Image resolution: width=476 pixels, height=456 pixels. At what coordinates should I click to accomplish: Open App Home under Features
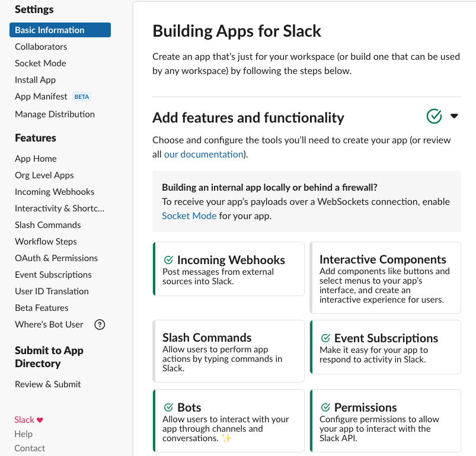36,159
